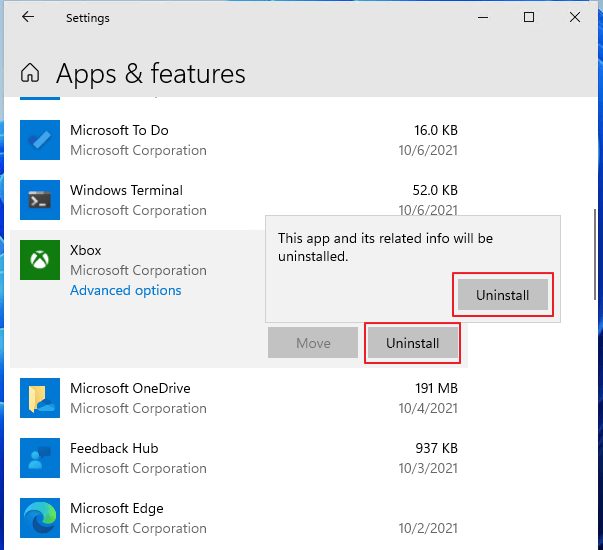Confirm Uninstall in the popup dialog
603x550 pixels.
(503, 295)
